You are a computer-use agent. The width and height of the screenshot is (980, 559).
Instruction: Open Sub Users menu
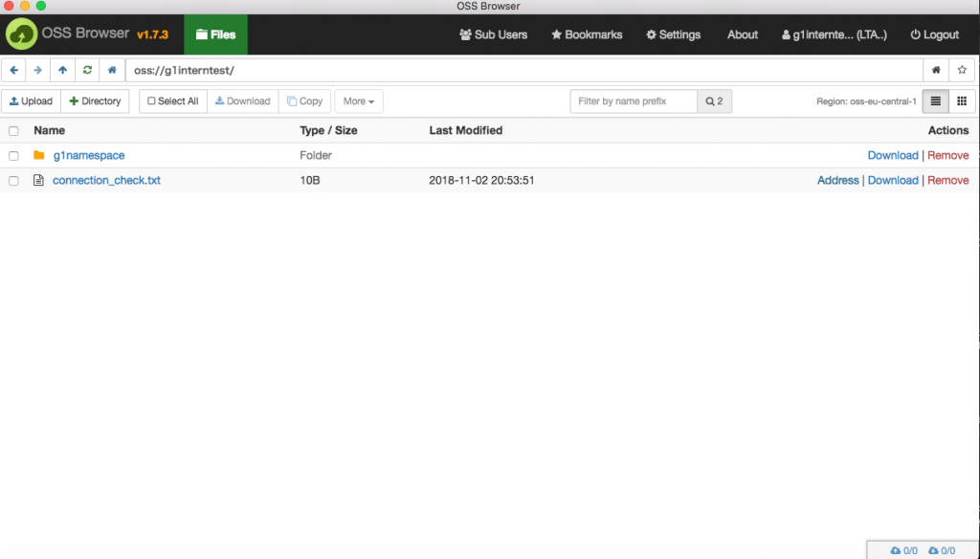click(x=493, y=34)
